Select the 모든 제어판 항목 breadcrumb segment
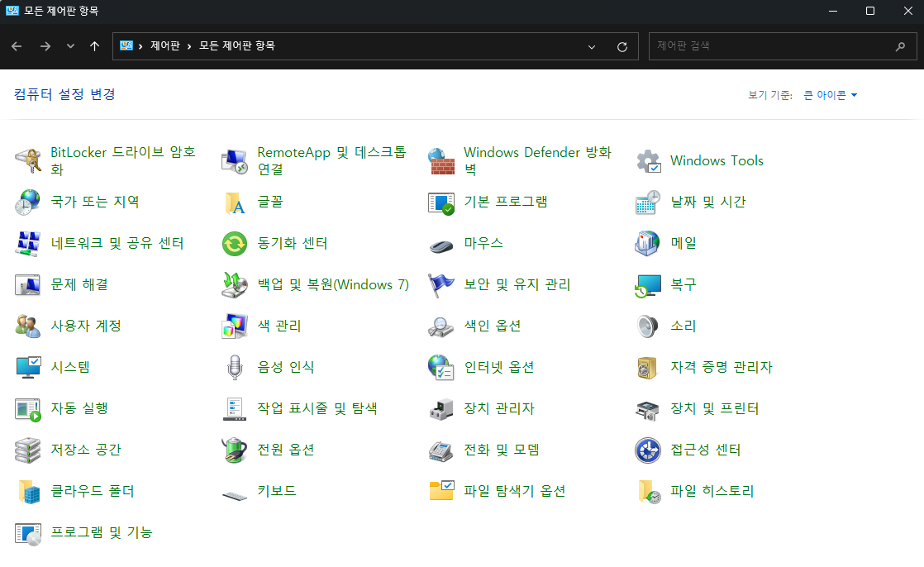Viewport: 924px width, 567px height. pos(237,46)
